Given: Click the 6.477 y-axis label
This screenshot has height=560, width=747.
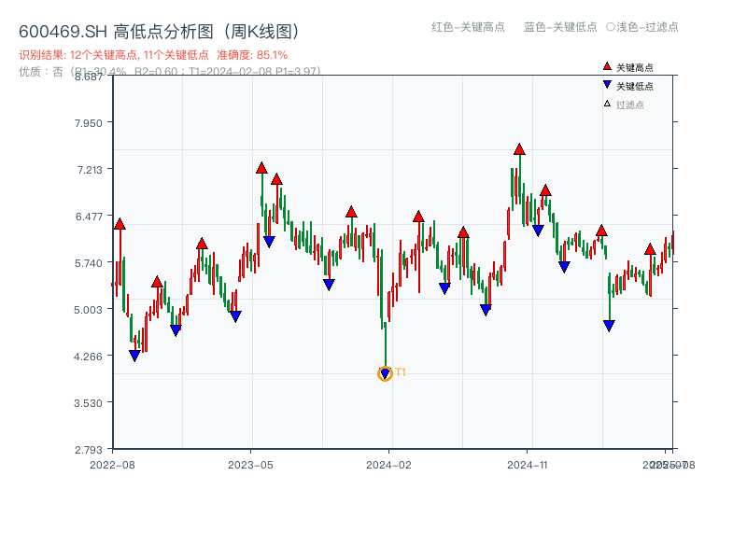Looking at the screenshot, I should point(89,217).
